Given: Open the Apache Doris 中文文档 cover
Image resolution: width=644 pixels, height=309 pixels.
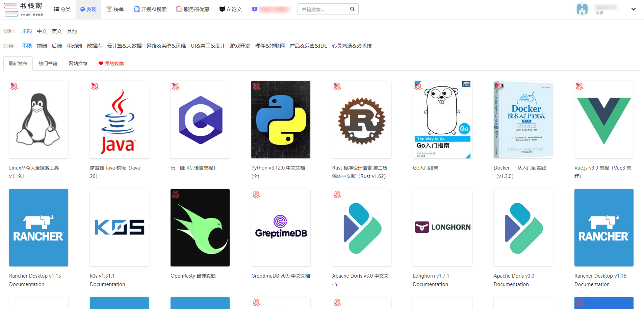Looking at the screenshot, I should click(x=362, y=228).
